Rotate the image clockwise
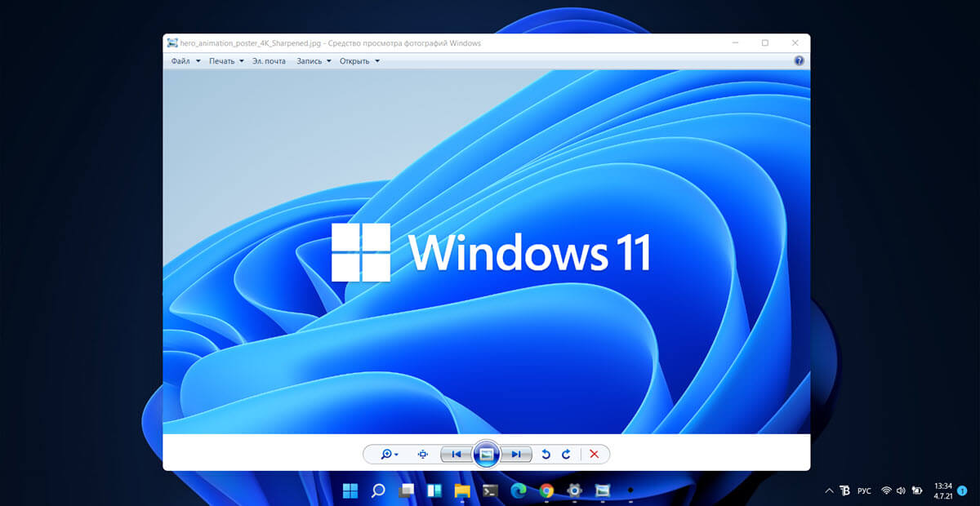The image size is (980, 506). (x=566, y=455)
